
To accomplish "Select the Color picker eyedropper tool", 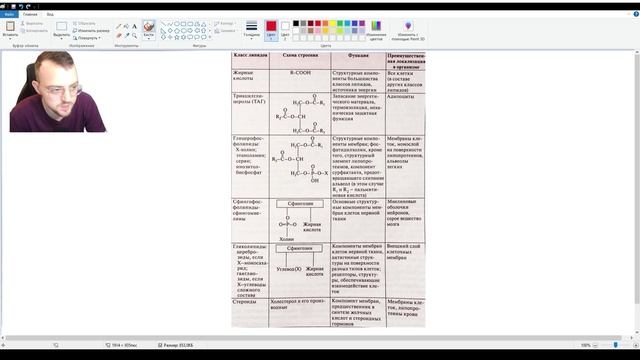I will [127, 36].
